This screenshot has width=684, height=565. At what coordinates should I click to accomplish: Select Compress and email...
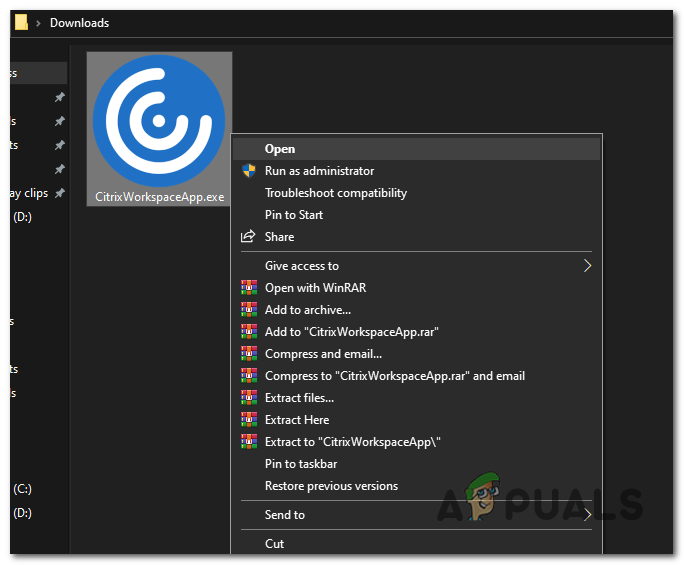(x=416, y=354)
